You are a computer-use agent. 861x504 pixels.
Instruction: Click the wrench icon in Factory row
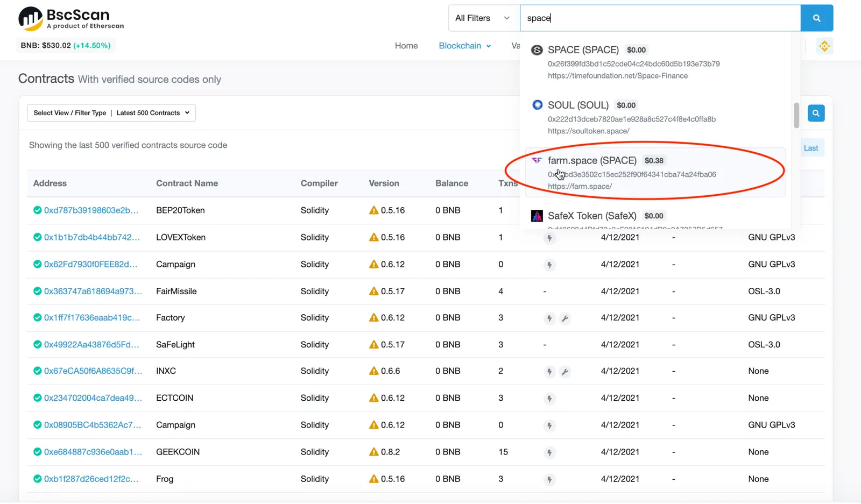pyautogui.click(x=564, y=318)
